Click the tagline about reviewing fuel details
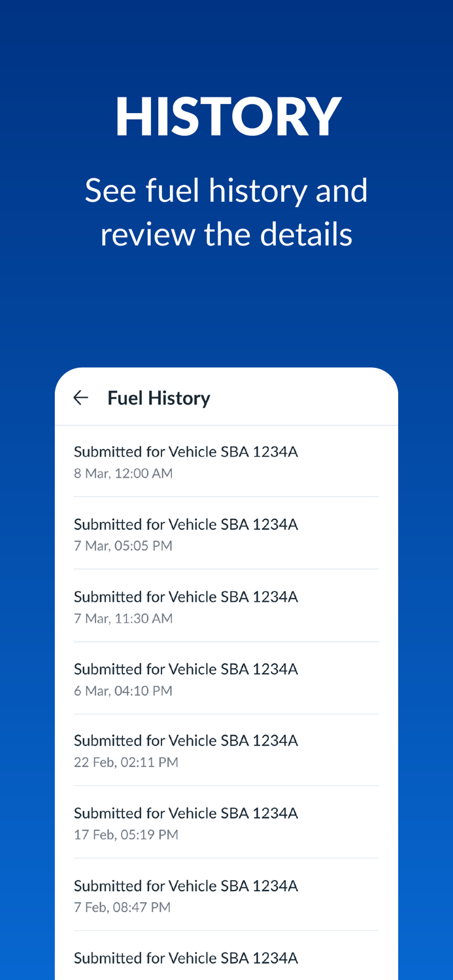 pos(227,212)
